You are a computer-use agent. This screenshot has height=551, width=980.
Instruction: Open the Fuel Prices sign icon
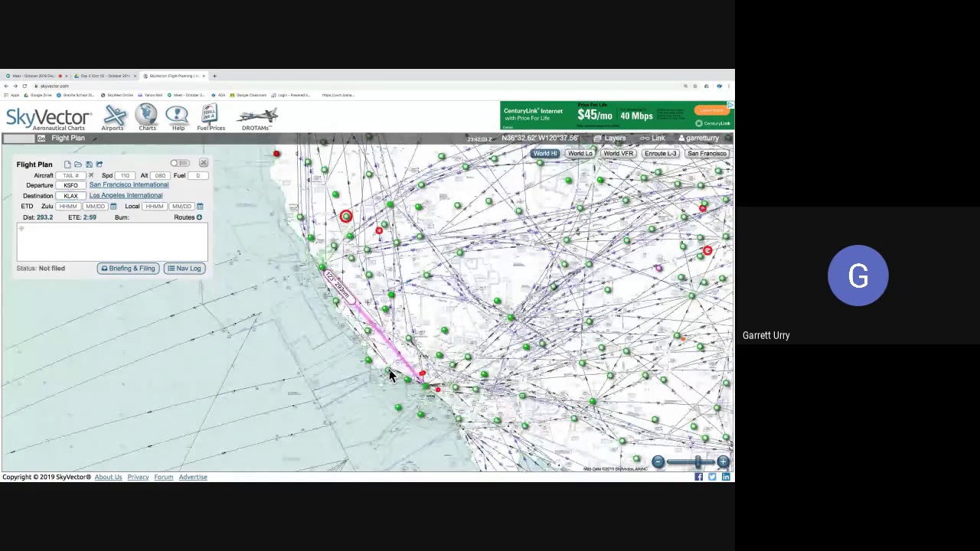(x=211, y=118)
